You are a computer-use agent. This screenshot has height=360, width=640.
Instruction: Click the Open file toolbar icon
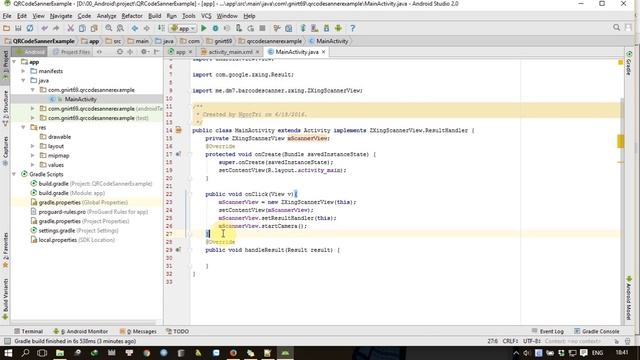coord(6,28)
